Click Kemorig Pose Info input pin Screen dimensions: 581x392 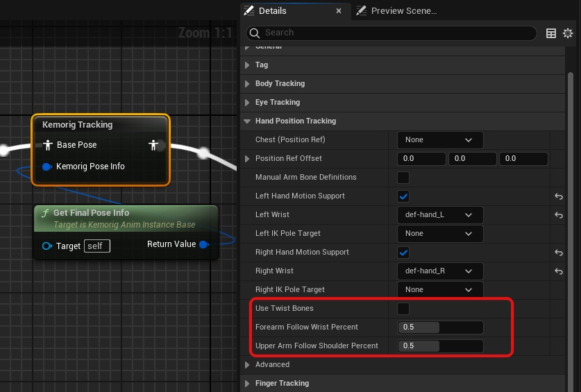[47, 167]
